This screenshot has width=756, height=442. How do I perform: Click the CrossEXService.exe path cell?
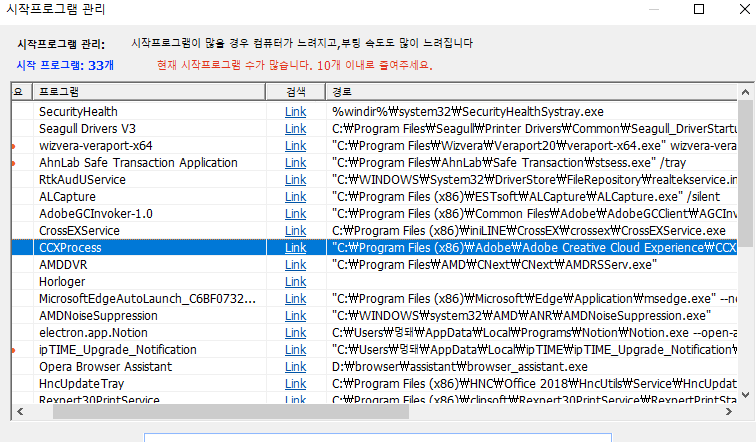pyautogui.click(x=531, y=231)
